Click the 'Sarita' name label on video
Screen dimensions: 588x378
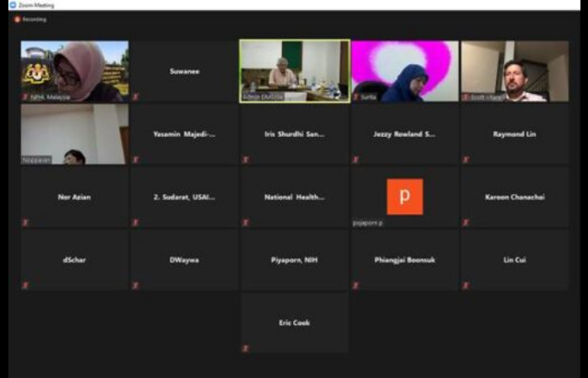click(368, 97)
